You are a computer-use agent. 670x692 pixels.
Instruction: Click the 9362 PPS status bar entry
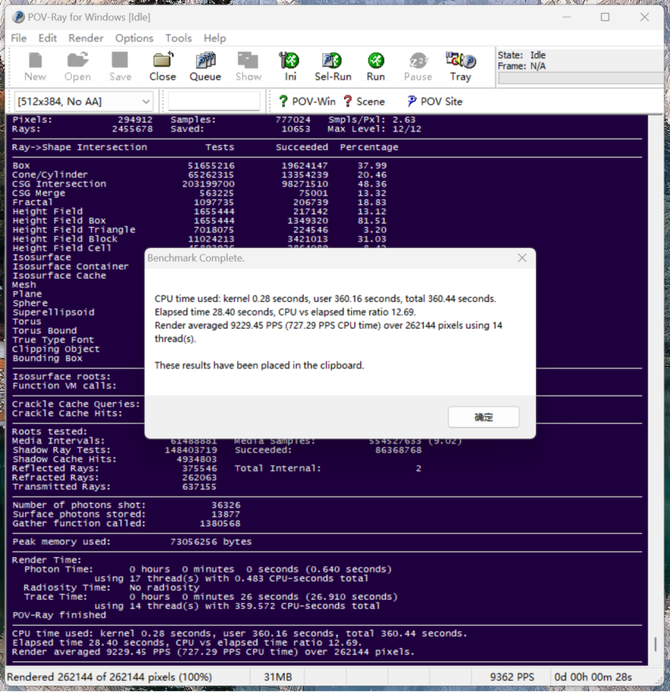point(512,677)
